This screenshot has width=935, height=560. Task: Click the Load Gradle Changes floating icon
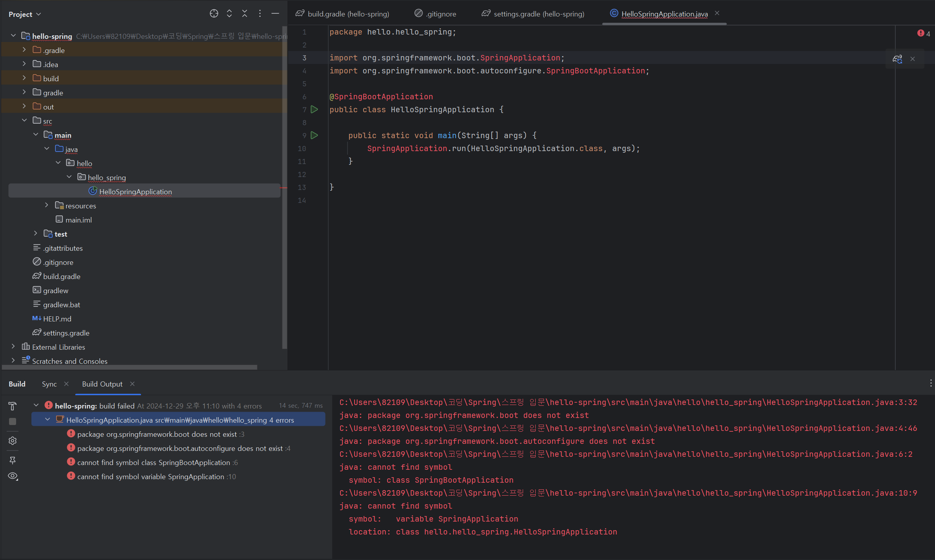click(897, 59)
